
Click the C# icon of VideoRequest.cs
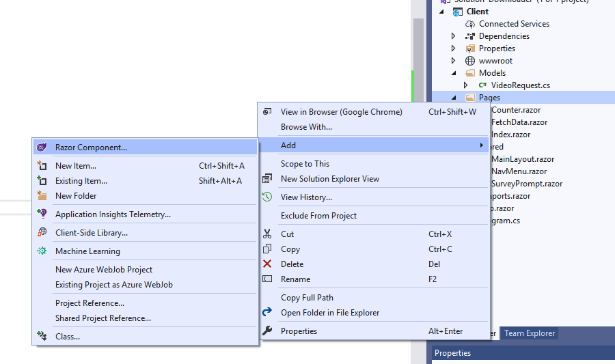tap(482, 85)
